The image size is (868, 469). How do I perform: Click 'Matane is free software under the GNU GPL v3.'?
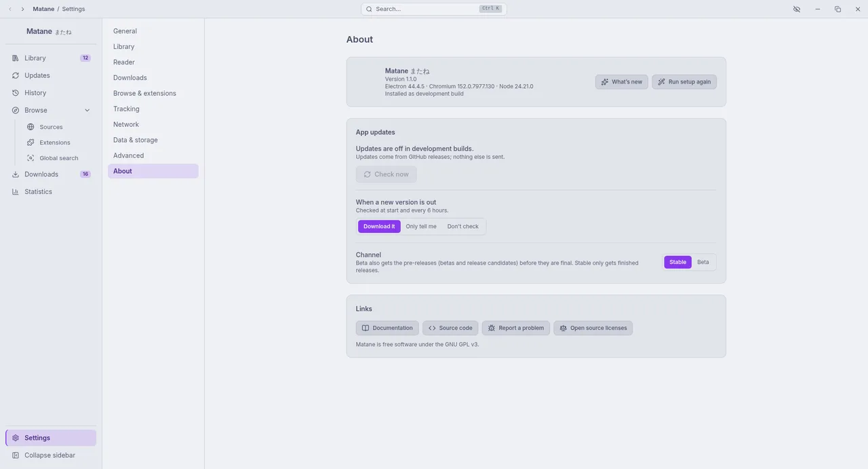(x=417, y=344)
